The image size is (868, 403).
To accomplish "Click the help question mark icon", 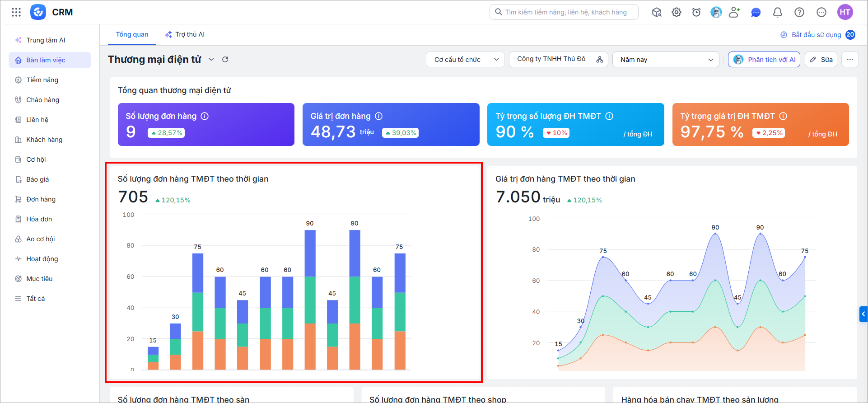I will coord(799,12).
